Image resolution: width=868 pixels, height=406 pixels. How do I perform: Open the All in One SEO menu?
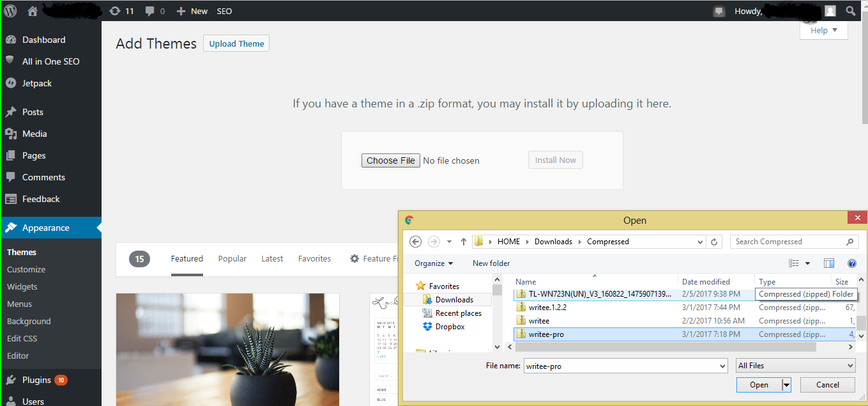[50, 61]
